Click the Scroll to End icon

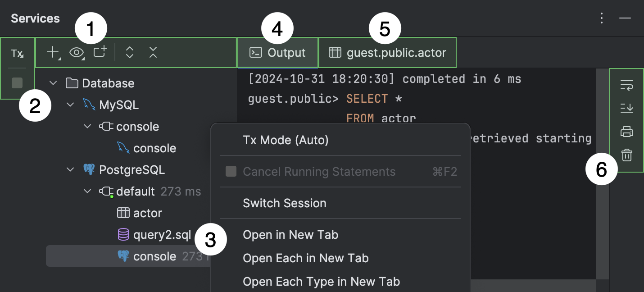[627, 108]
